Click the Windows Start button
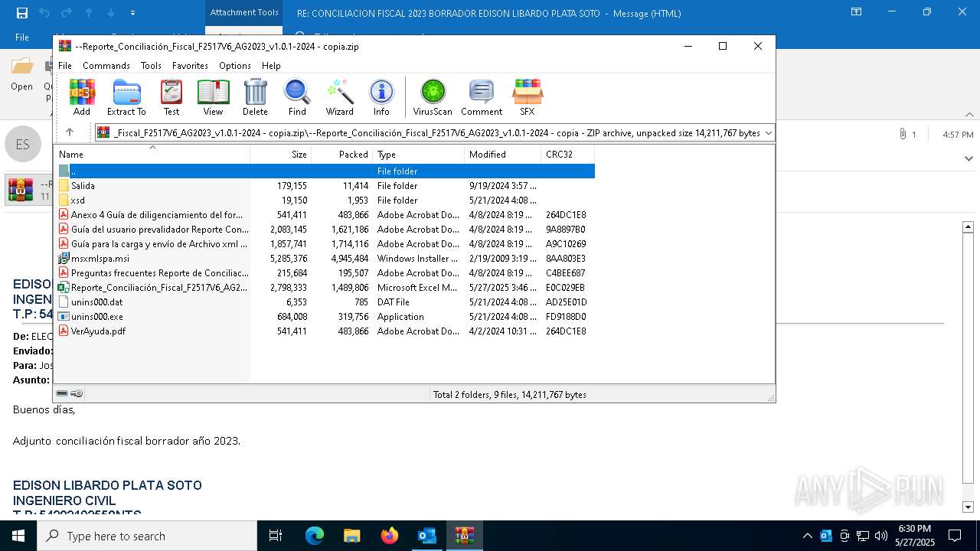980x551 pixels. coord(18,536)
